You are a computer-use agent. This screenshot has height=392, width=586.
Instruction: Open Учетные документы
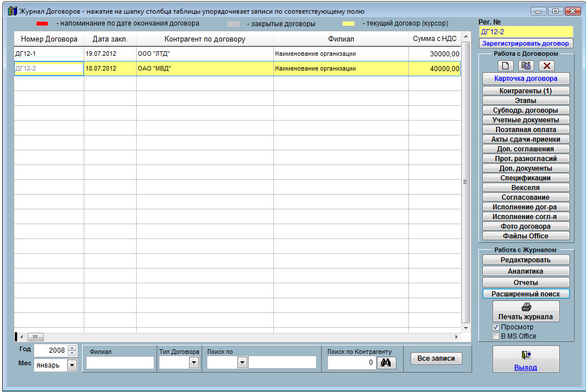tap(526, 120)
